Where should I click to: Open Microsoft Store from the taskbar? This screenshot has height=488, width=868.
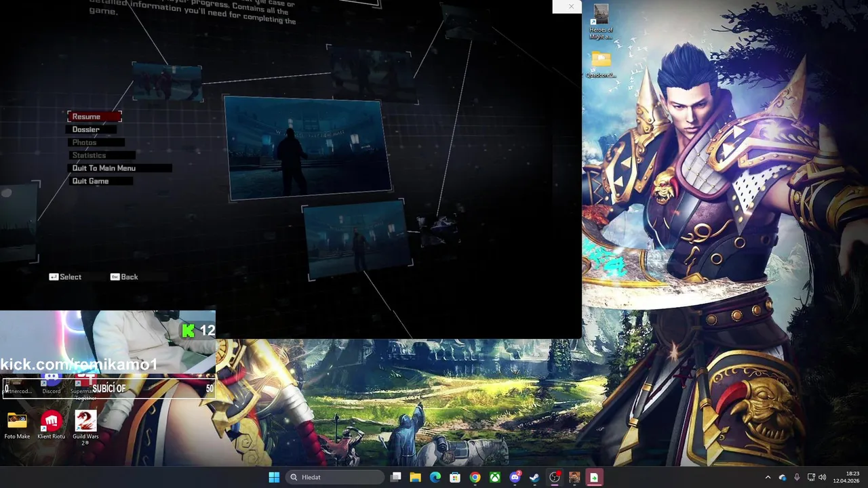point(455,477)
